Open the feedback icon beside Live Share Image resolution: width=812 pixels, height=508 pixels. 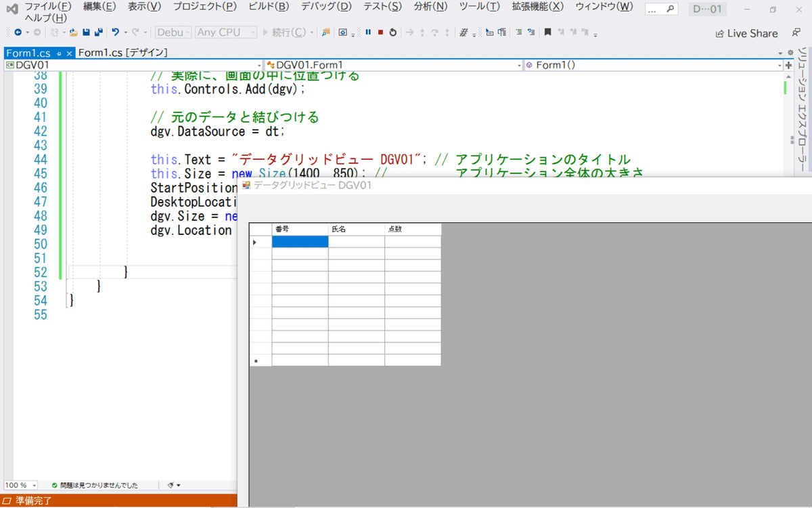(x=796, y=33)
